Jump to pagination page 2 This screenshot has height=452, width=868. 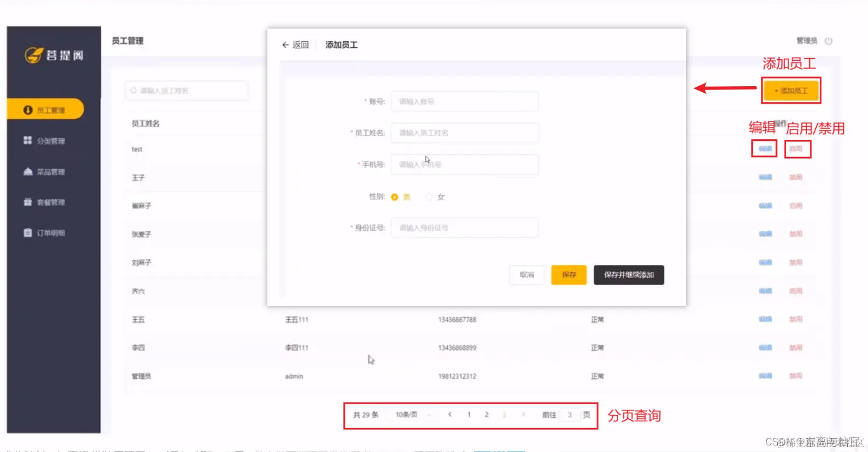pyautogui.click(x=486, y=415)
